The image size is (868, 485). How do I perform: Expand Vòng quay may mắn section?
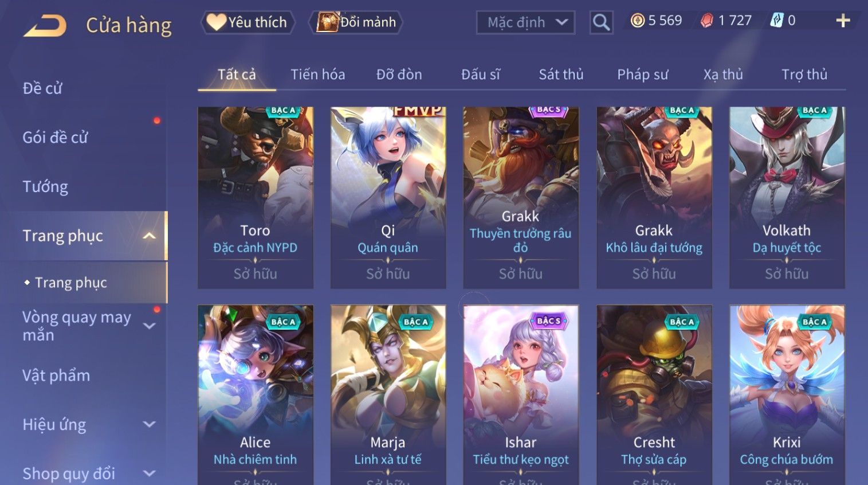coord(149,326)
